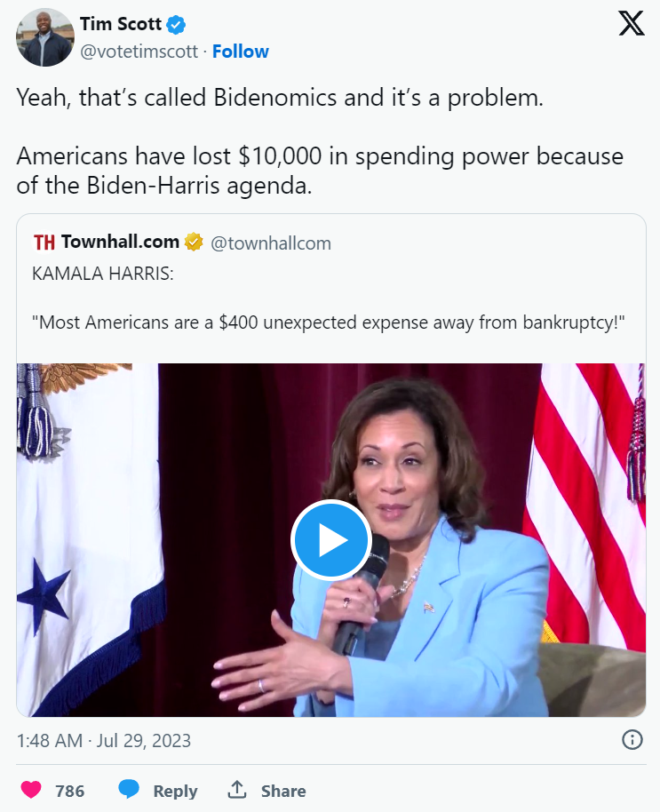This screenshot has width=660, height=812.
Task: Click the 1:48 AM Jul 29, 2023 timestamp
Action: (104, 740)
